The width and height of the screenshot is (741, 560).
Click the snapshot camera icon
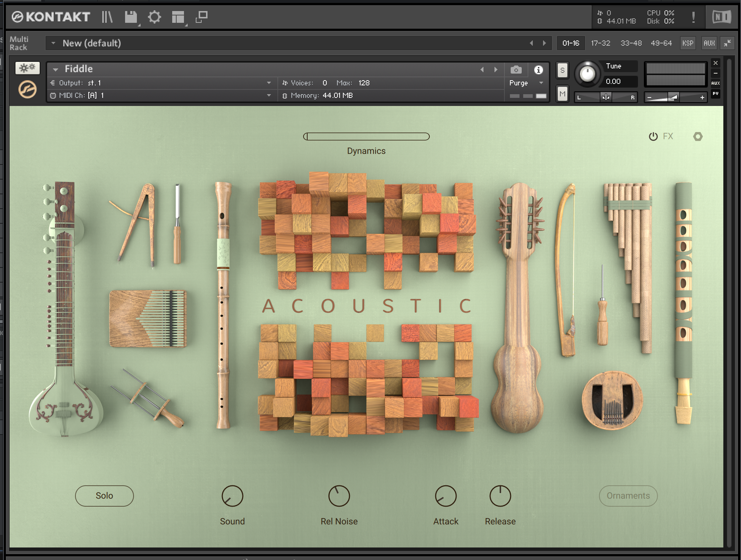[516, 70]
